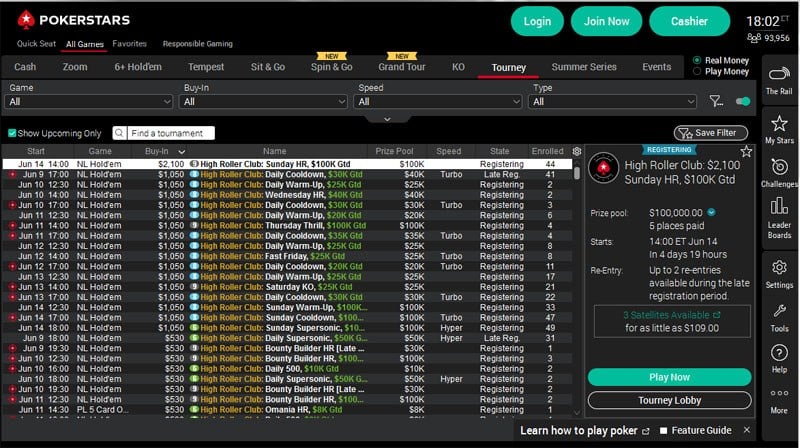Click tournament logo in details panel

[x=604, y=168]
